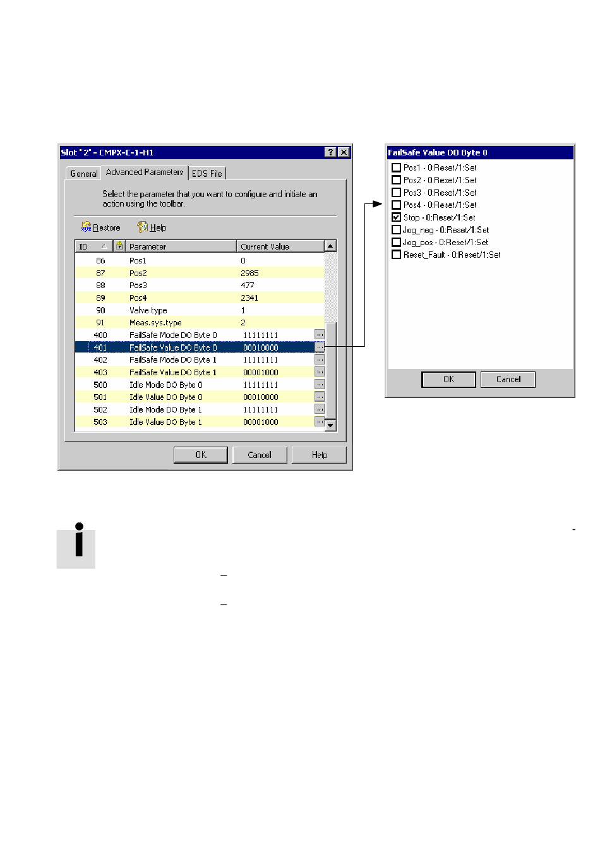Screen dimensions: 600x868
Task: Select the Meas.sys.type parameter row
Action: click(x=200, y=322)
